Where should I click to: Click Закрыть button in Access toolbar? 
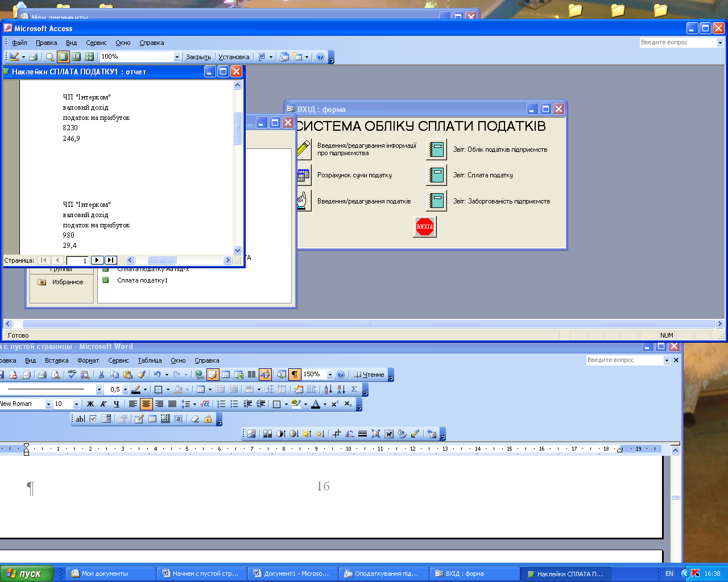pyautogui.click(x=198, y=57)
